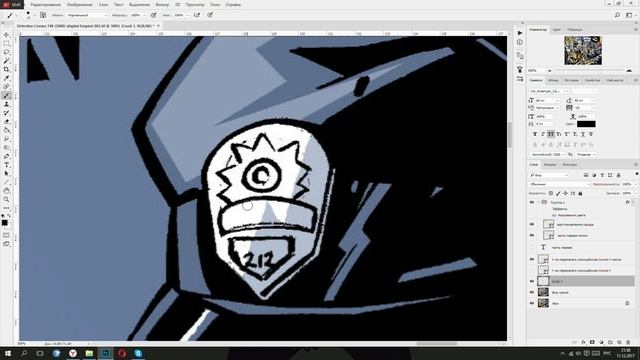This screenshot has height=360, width=640.
Task: Switch to the Каналы tab
Action: 550,164
